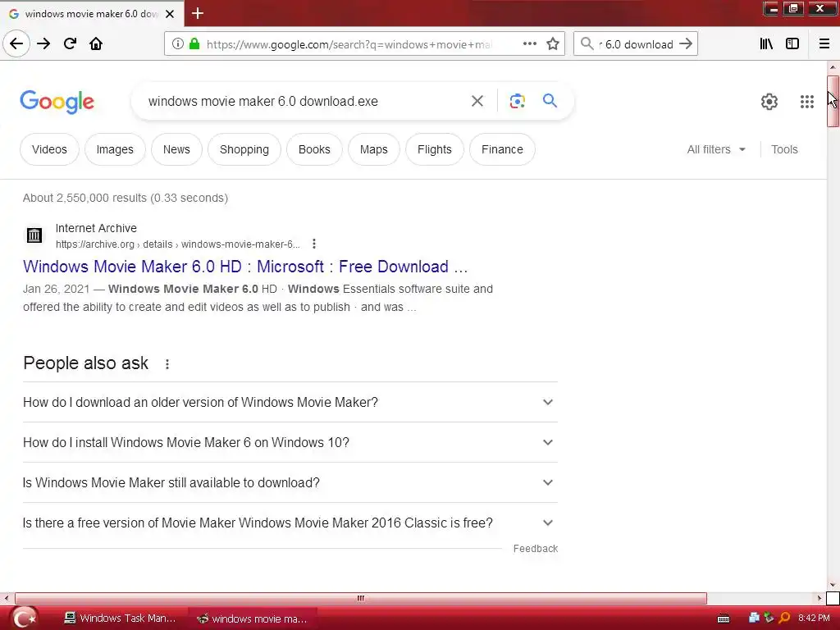Open the options dots next to the archive.org result
Viewport: 840px width, 630px height.
(x=314, y=244)
